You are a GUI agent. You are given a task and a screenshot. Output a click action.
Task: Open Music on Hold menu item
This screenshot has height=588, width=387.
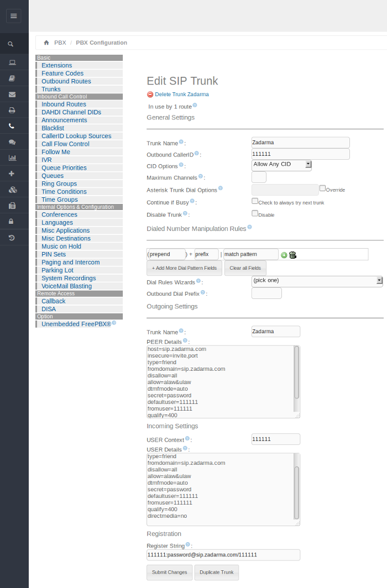point(61,246)
